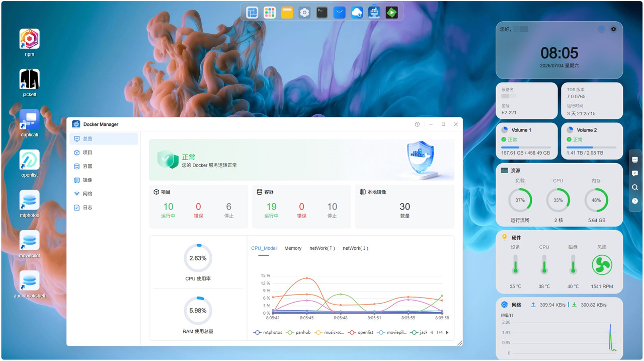The image size is (644, 361).
Task: Open the green play-arrow dock icon
Action: click(x=391, y=12)
